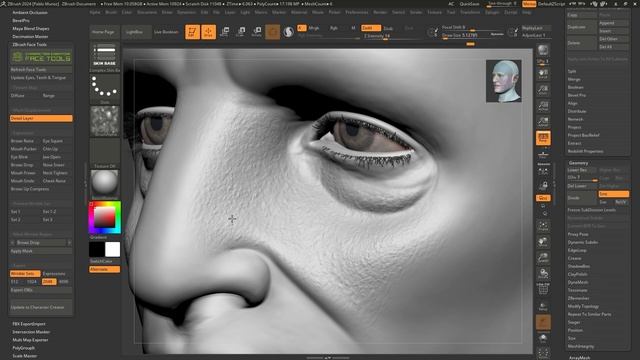Click Refresh Face Tools button

click(x=41, y=70)
